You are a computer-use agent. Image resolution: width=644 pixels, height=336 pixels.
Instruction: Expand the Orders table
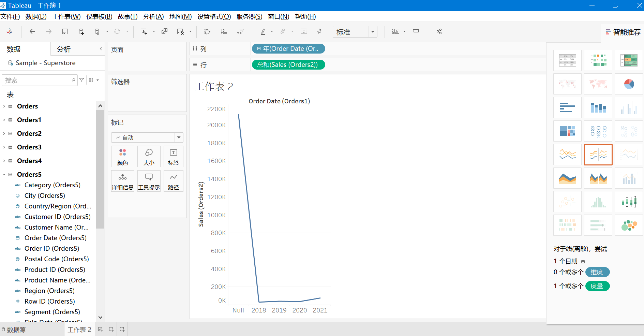[x=4, y=106]
